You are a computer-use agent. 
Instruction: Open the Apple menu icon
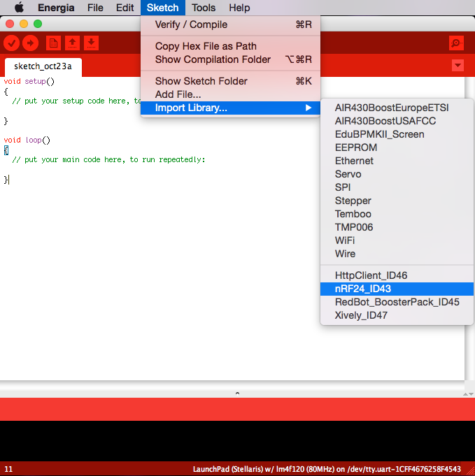[19, 7]
